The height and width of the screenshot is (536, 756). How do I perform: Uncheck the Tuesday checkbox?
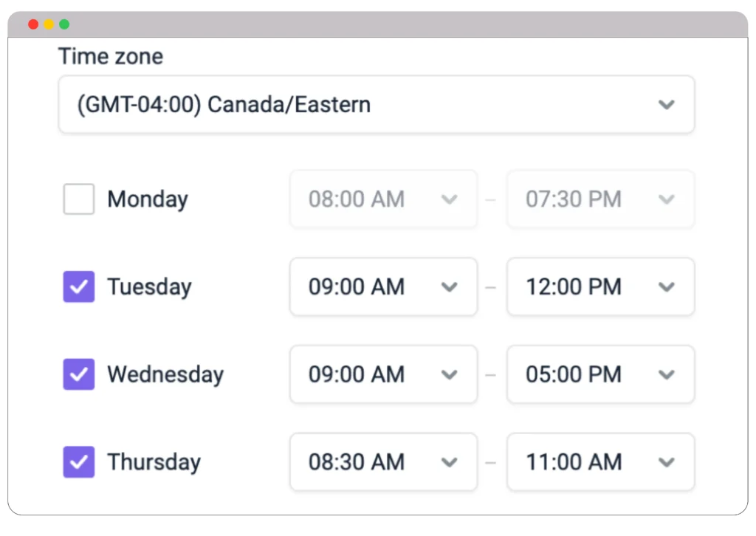(x=78, y=286)
